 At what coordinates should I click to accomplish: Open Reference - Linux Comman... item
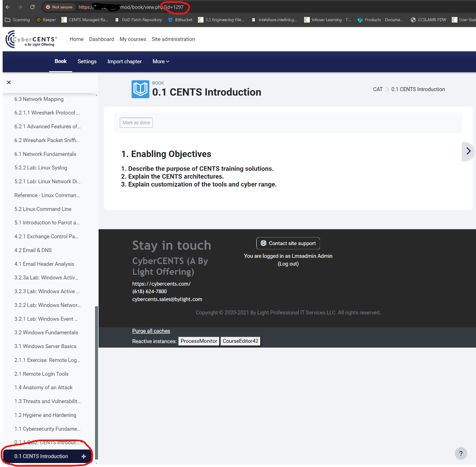click(47, 195)
